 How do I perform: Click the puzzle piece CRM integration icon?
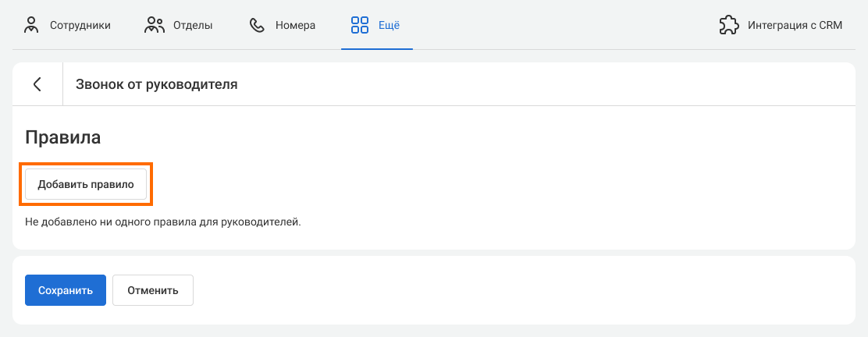pos(728,25)
